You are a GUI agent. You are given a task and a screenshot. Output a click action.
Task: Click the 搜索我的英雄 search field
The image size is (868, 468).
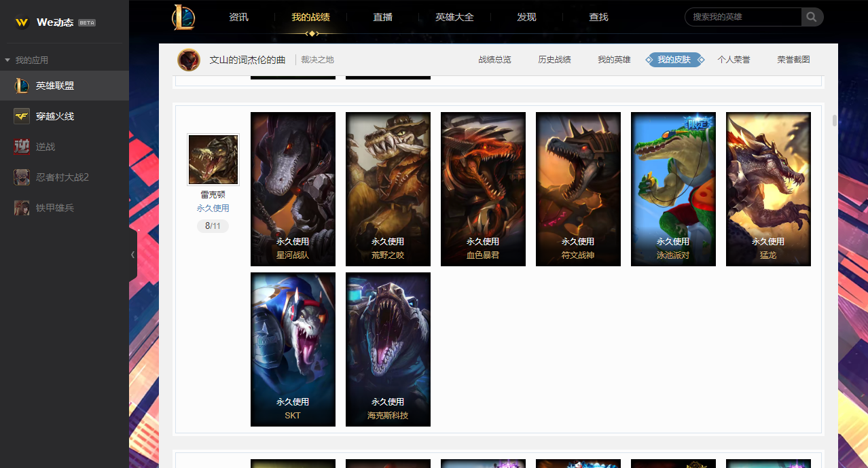click(x=744, y=17)
